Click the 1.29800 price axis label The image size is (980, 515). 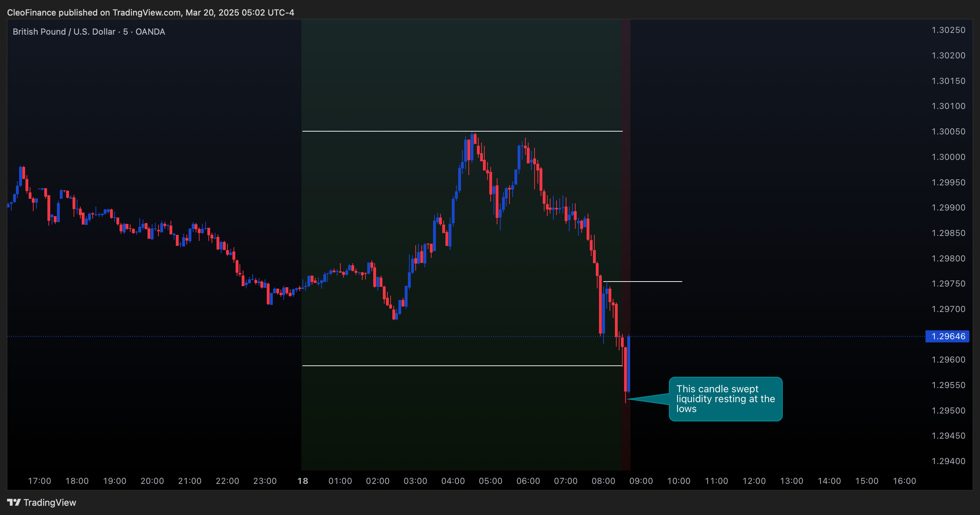[949, 259]
